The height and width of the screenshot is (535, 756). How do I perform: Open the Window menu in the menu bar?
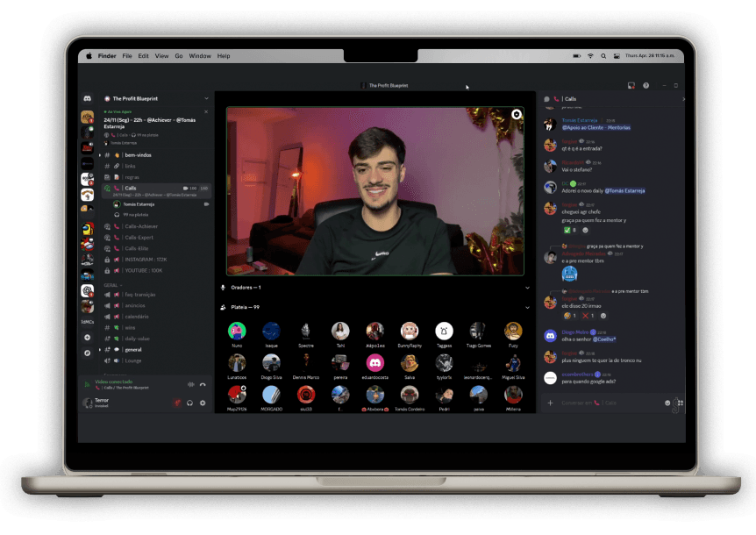click(200, 56)
